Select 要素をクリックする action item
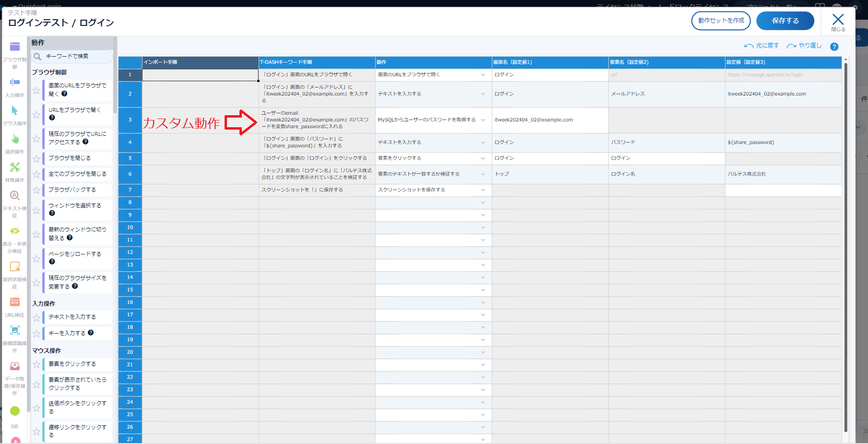The width and height of the screenshot is (868, 444). pyautogui.click(x=77, y=364)
